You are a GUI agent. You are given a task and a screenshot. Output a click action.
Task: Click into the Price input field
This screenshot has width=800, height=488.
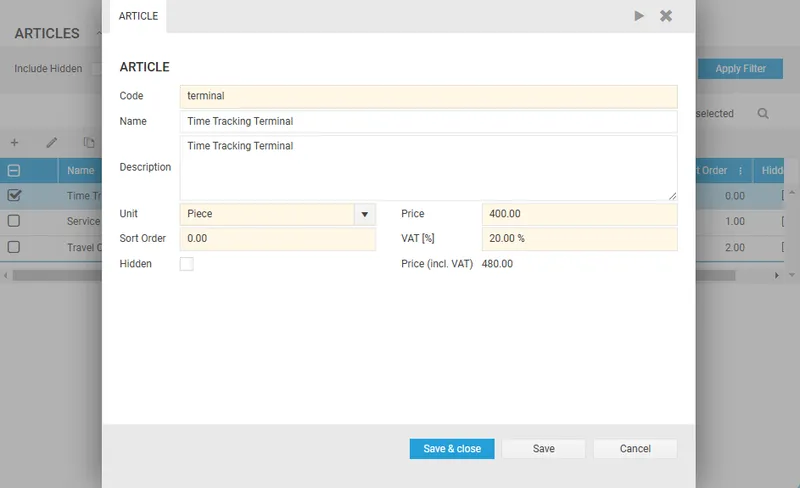(579, 214)
